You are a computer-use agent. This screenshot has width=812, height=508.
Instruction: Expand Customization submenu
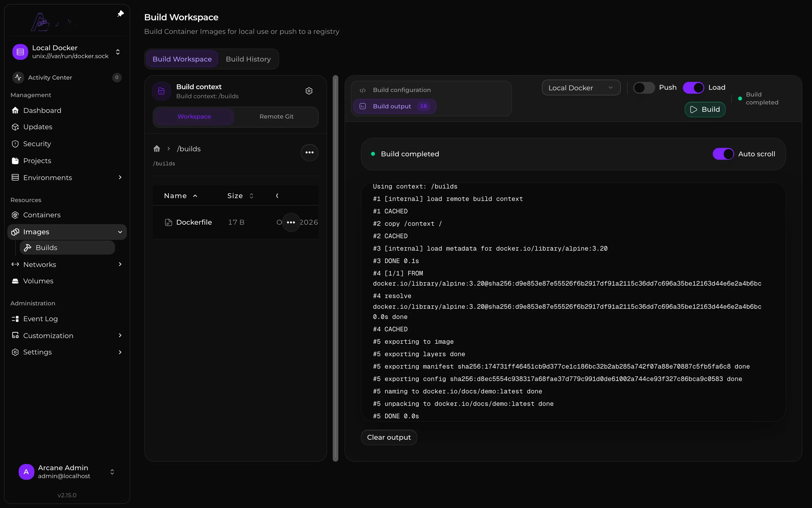[120, 335]
